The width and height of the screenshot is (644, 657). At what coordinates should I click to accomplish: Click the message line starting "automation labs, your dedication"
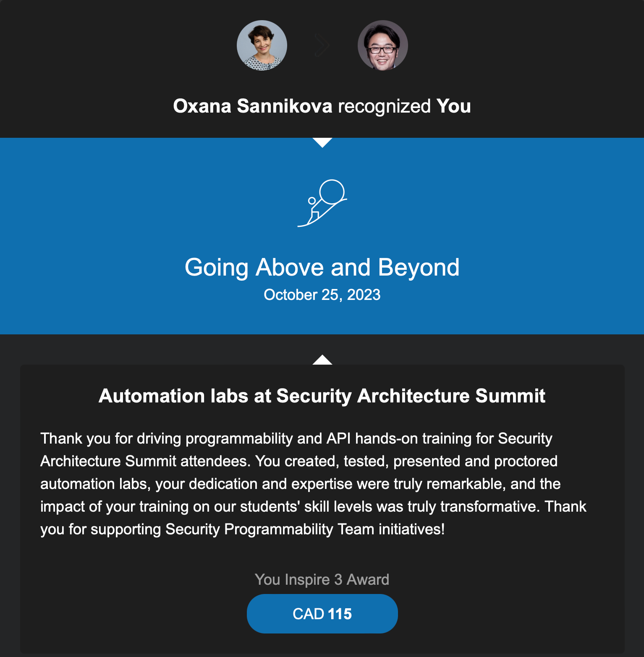(x=300, y=484)
